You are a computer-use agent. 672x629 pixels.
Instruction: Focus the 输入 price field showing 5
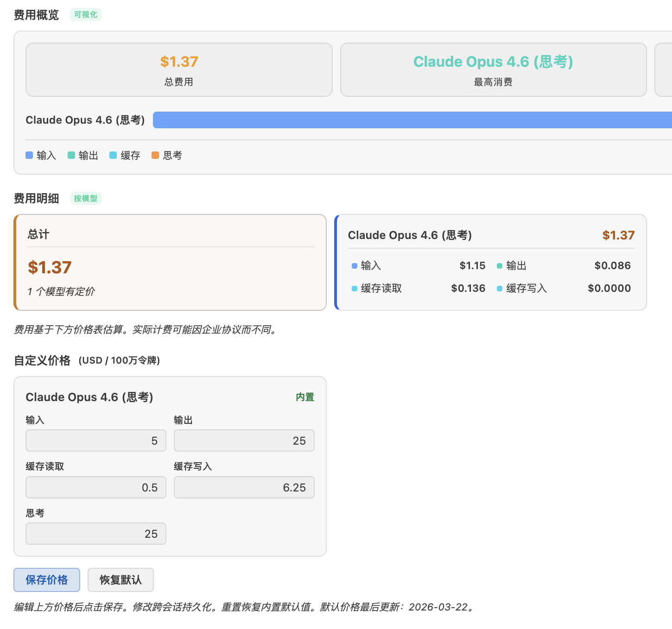click(96, 440)
